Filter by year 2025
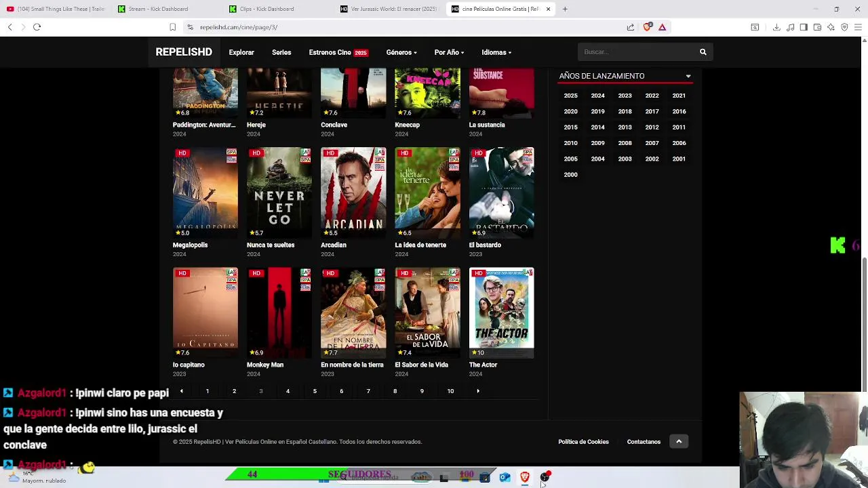The width and height of the screenshot is (868, 488). (571, 96)
